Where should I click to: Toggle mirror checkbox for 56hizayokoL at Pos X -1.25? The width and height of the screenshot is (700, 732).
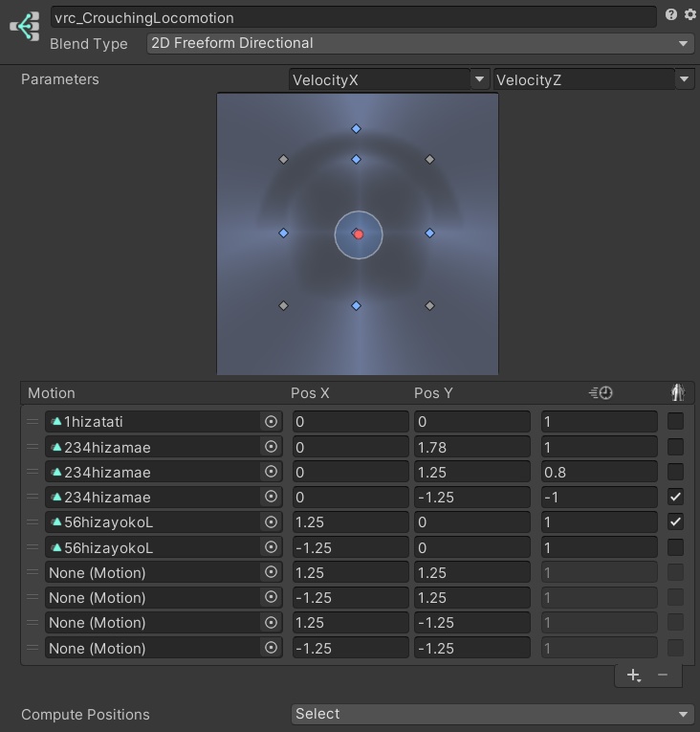point(676,547)
